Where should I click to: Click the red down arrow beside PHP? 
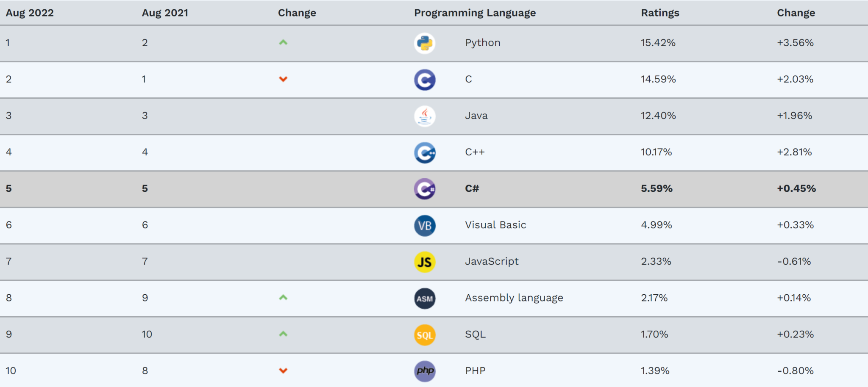click(x=283, y=370)
